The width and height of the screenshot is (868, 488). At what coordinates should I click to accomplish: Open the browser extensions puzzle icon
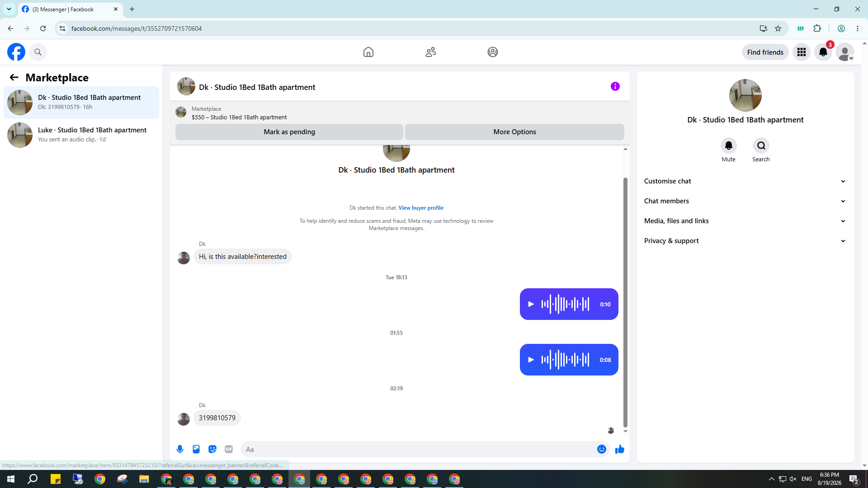click(x=817, y=28)
